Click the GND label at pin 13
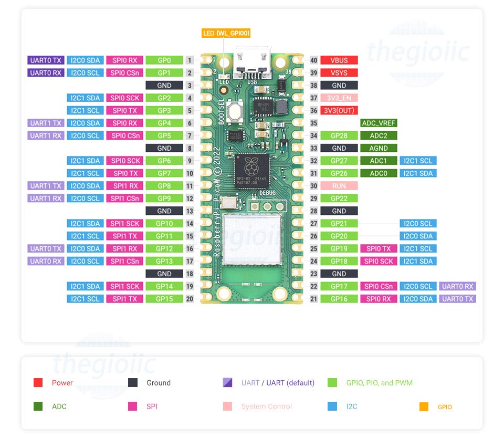This screenshot has width=504, height=438. click(164, 211)
